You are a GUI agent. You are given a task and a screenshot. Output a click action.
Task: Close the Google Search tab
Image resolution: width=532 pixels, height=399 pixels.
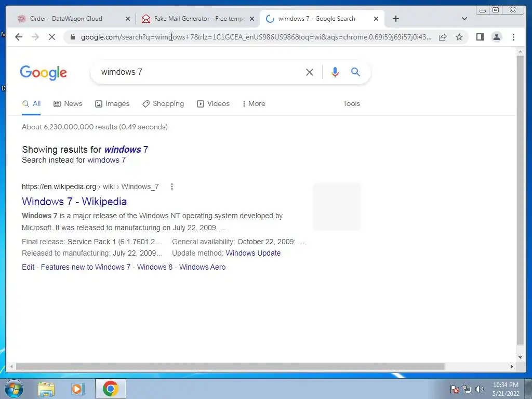[x=376, y=19]
